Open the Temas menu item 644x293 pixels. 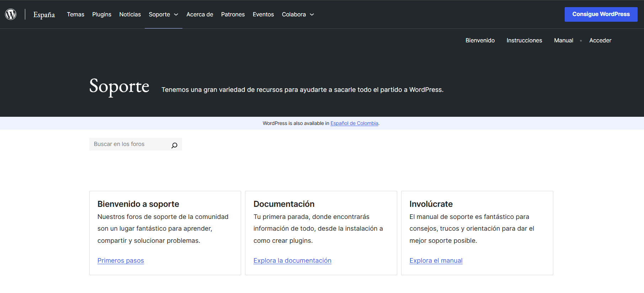[76, 14]
